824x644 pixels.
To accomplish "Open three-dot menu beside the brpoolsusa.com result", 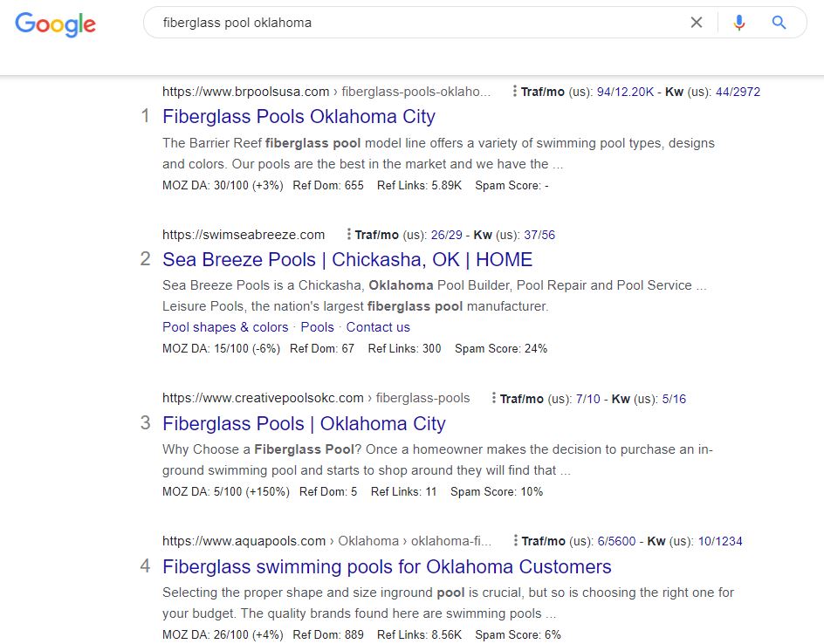I will click(x=514, y=92).
